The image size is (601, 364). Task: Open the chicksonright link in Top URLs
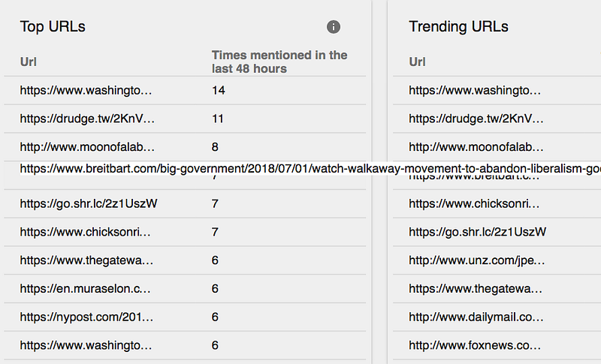click(86, 232)
